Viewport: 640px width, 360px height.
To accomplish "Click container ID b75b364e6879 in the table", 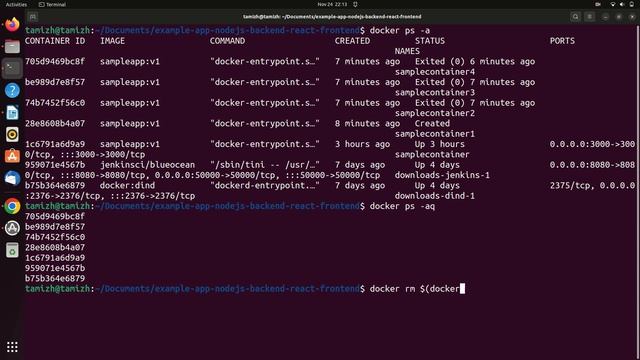I will click(55, 185).
